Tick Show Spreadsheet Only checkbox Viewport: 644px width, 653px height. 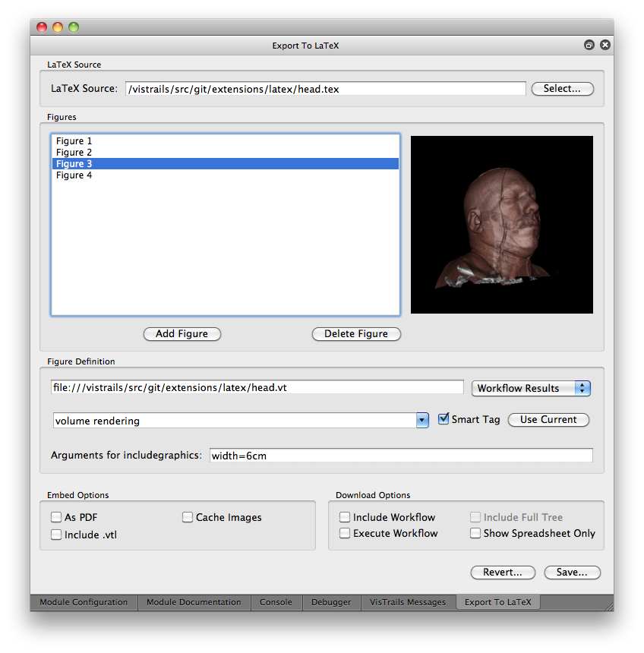[475, 534]
